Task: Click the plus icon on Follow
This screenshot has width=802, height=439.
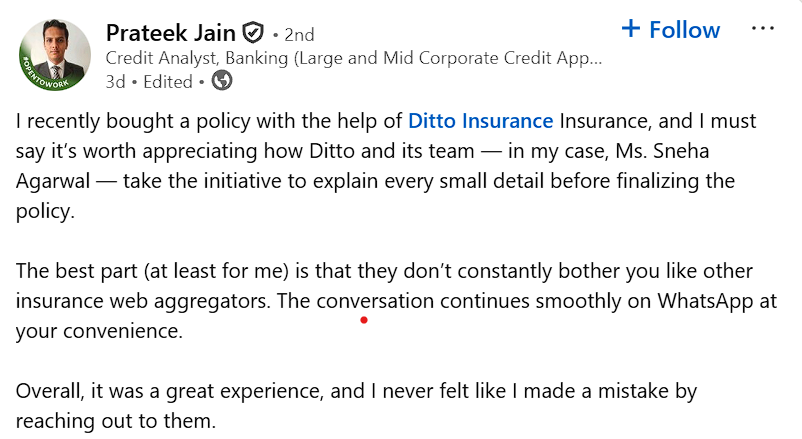Action: pos(630,29)
